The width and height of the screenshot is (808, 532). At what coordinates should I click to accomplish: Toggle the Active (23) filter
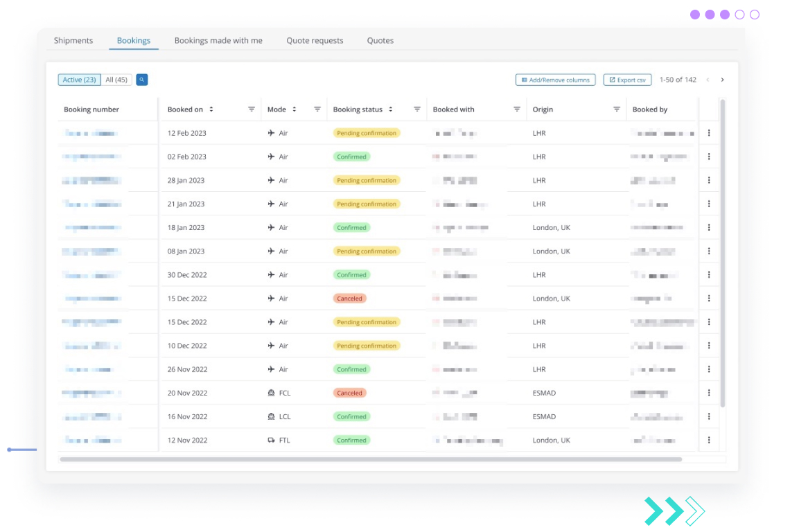[x=80, y=80]
